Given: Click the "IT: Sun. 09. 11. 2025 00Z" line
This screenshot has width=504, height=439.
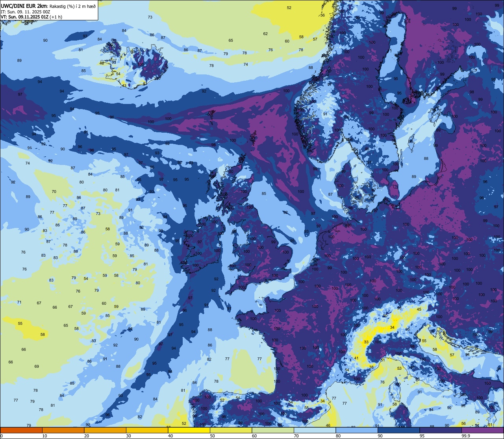Looking at the screenshot, I should coord(25,12).
